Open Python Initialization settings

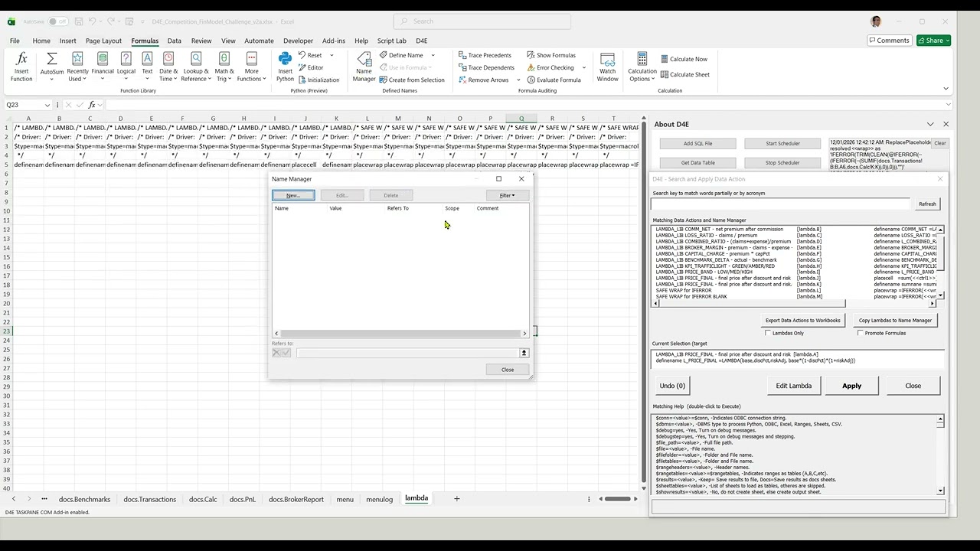coord(318,80)
